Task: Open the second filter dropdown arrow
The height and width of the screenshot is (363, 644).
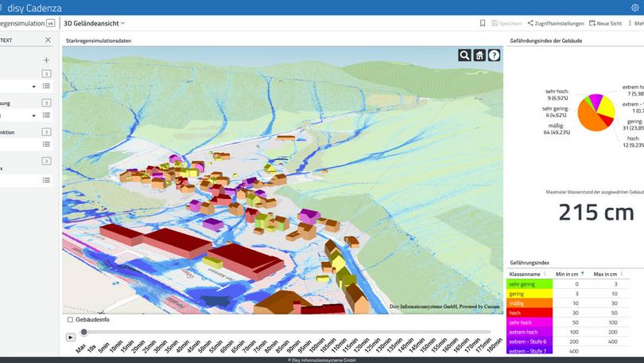Action: point(33,115)
